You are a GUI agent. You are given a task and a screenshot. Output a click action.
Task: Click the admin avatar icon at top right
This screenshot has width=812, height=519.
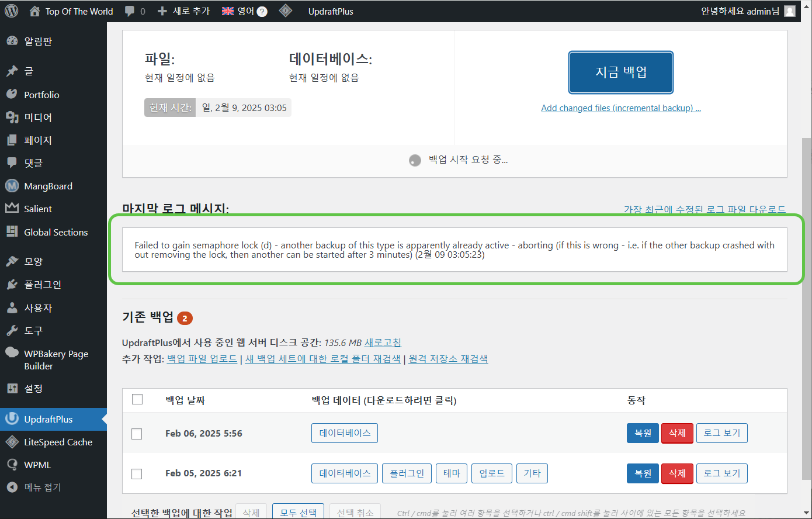click(790, 11)
